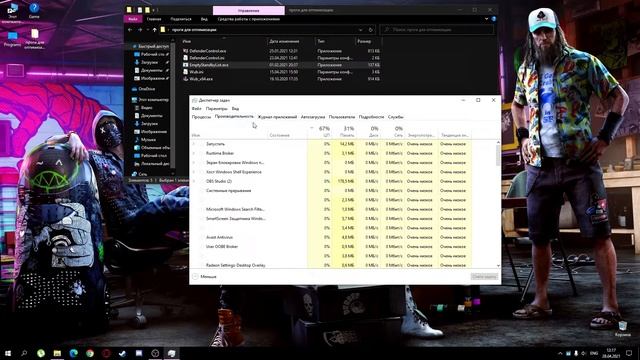Switch to the Журнал приложений tab
Screen dimensions: 640x360
[277, 117]
